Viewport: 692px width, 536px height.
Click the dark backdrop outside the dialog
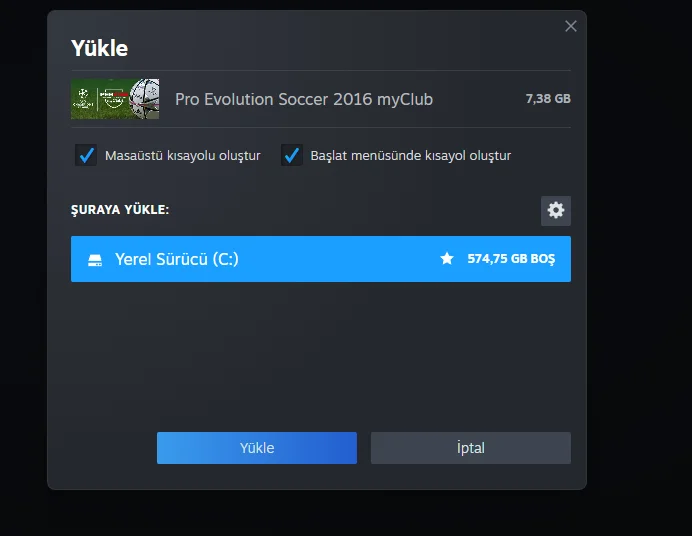640,300
